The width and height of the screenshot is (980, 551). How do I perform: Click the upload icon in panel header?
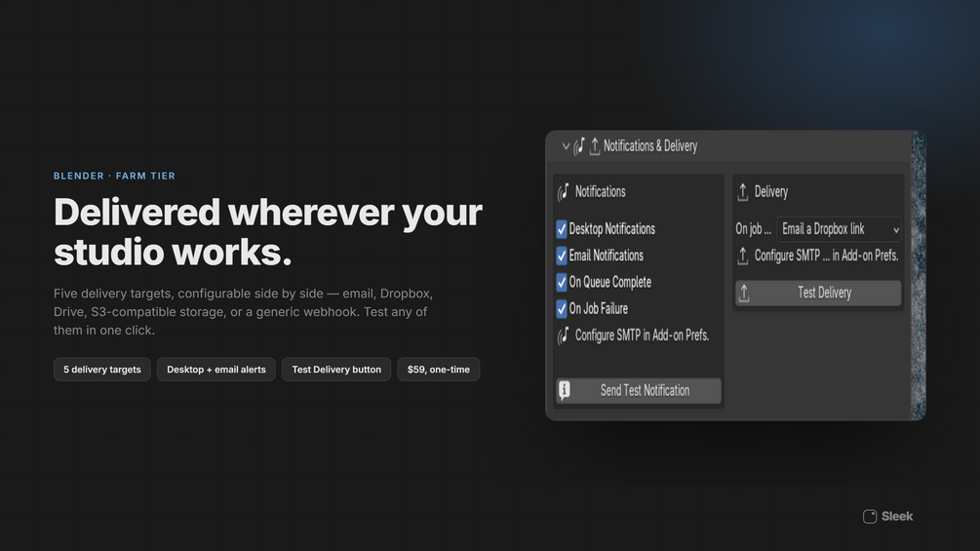point(595,146)
